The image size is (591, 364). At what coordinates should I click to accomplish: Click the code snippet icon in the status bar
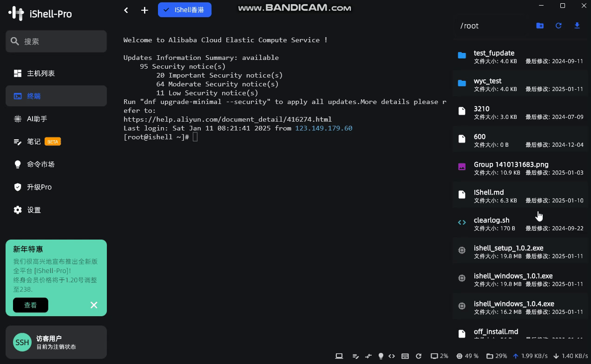pos(392,356)
